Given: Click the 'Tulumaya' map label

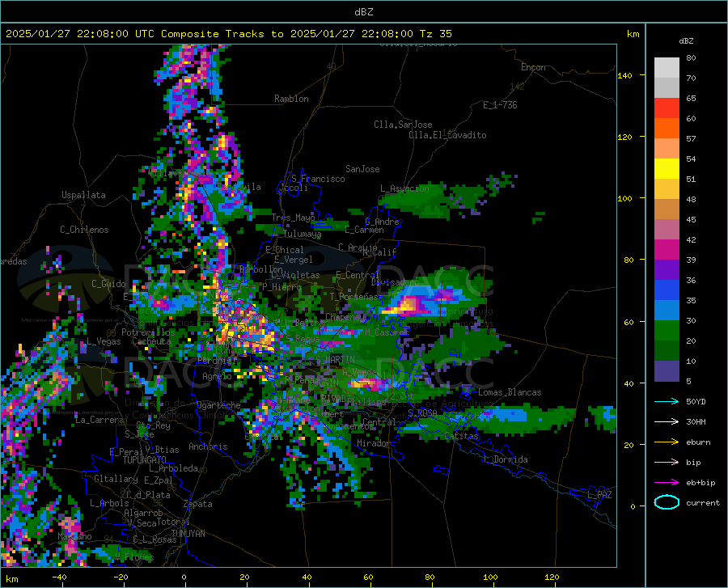Looking at the screenshot, I should point(302,234).
